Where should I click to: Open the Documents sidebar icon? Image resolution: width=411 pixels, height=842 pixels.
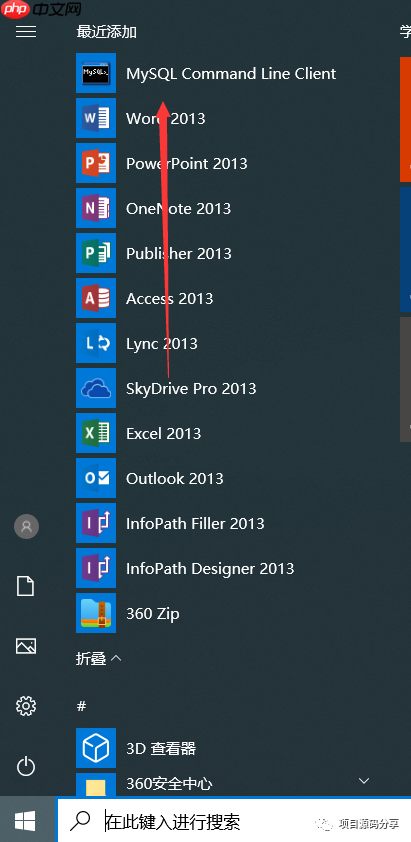click(26, 586)
